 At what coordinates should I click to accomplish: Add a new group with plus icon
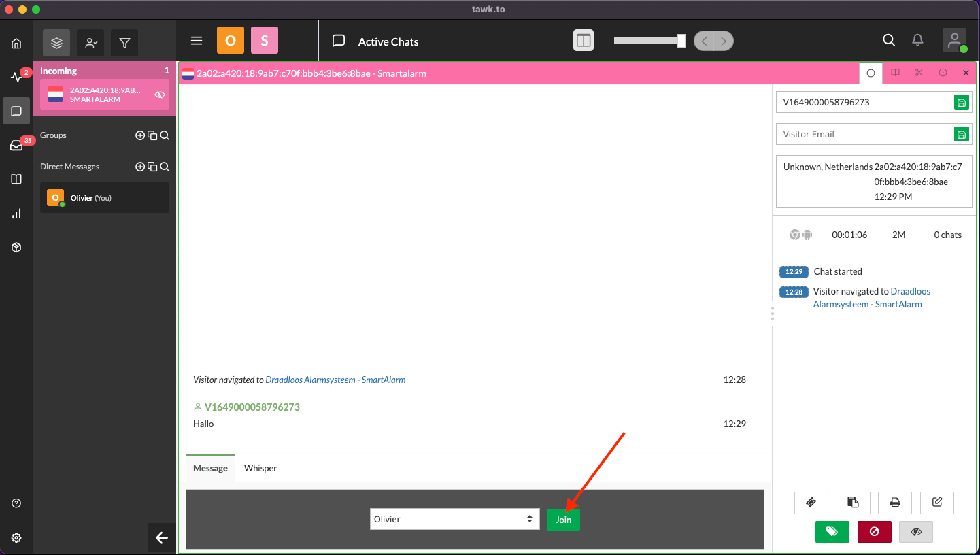(x=140, y=135)
